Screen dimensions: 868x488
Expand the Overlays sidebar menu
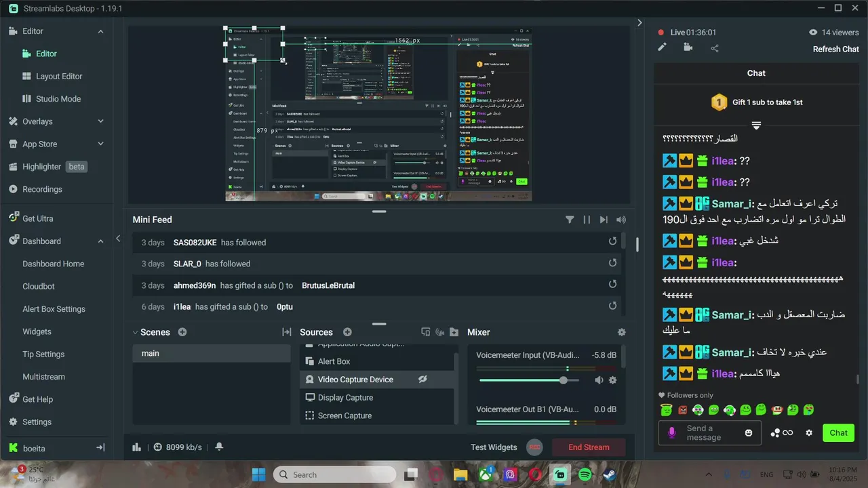(x=100, y=121)
